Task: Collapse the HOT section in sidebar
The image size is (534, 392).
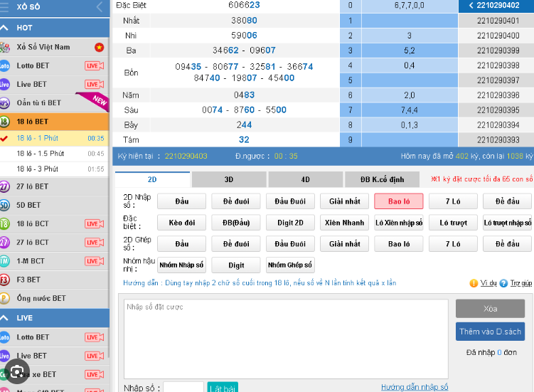Action: pyautogui.click(x=6, y=28)
